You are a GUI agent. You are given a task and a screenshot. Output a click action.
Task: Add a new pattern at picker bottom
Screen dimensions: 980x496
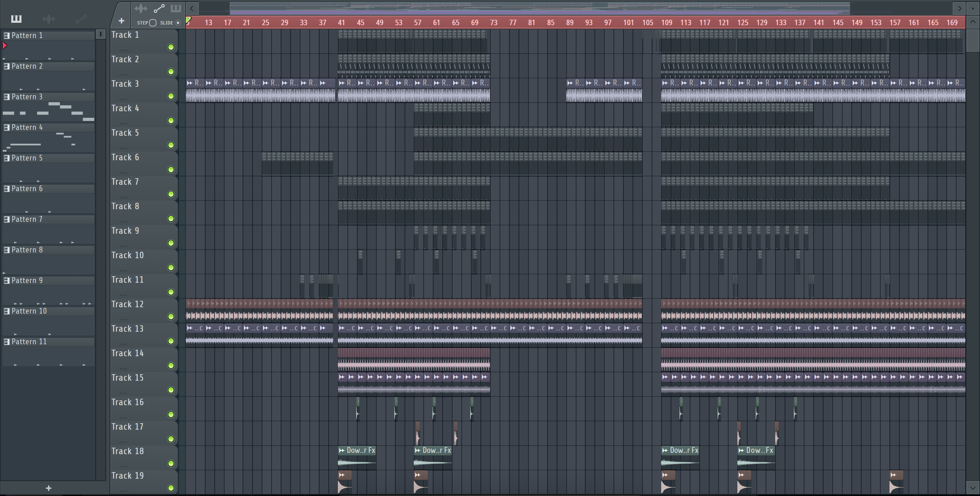[x=48, y=488]
